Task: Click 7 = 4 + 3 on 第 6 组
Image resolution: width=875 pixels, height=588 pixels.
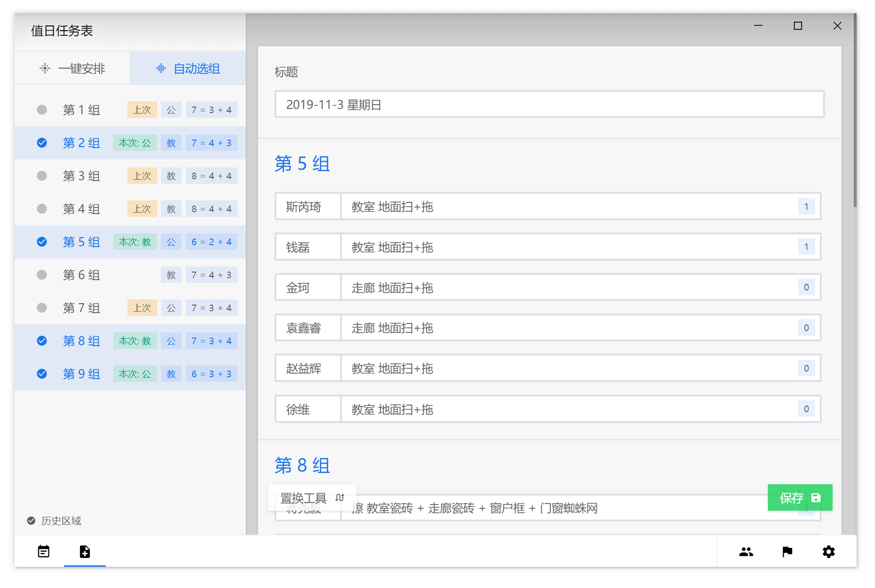Action: point(211,275)
